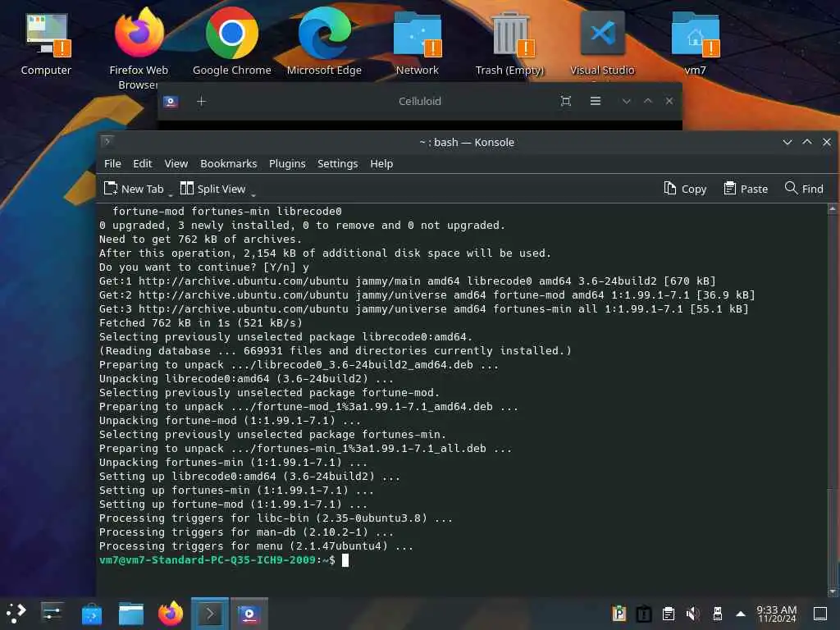Click line 'Fetched 762 kB in 1s'
This screenshot has height=630, width=840.
[201, 323]
